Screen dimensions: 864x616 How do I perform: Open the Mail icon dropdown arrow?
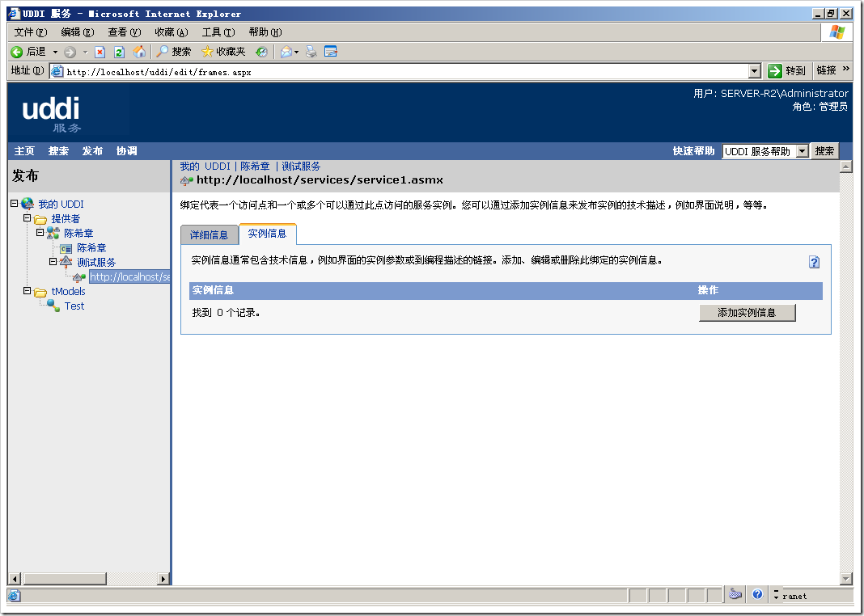pos(296,53)
